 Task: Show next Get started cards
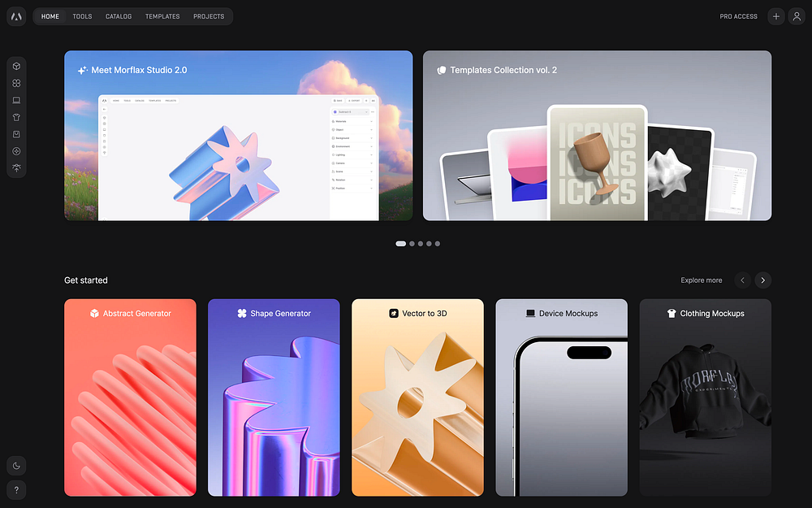click(762, 280)
